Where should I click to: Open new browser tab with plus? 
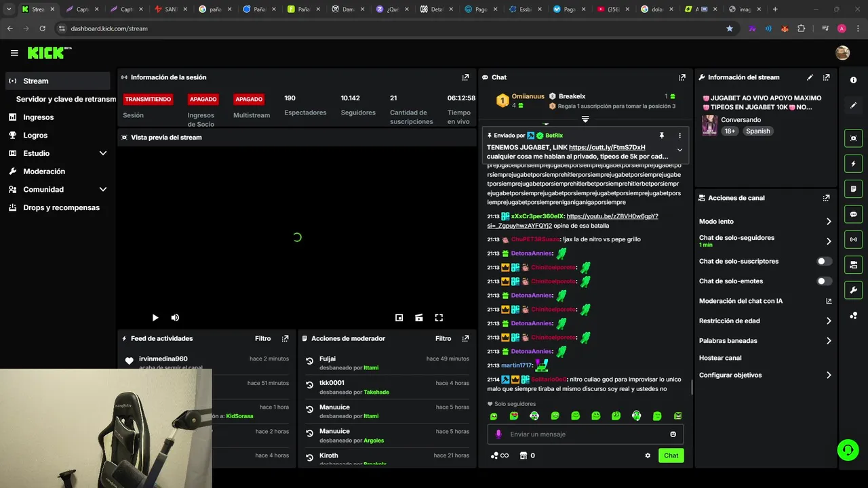click(775, 9)
